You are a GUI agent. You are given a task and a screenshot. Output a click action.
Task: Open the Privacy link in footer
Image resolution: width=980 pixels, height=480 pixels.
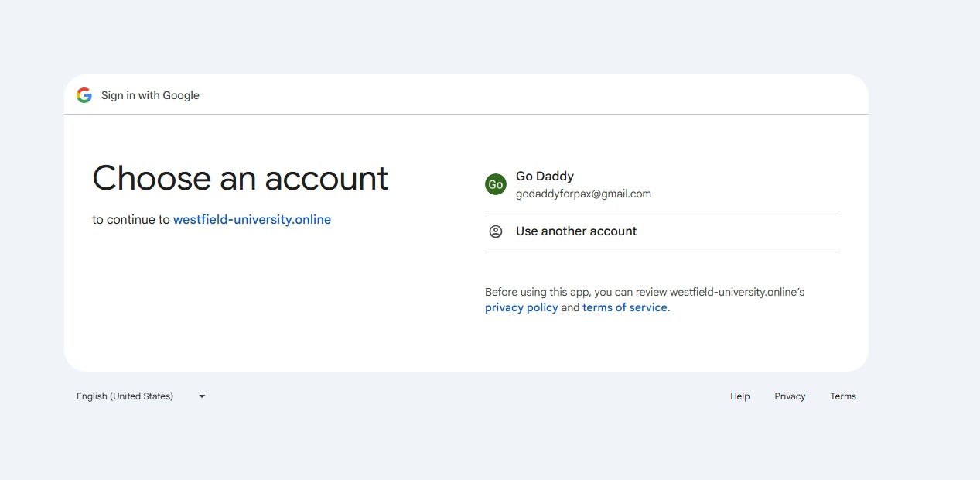789,396
